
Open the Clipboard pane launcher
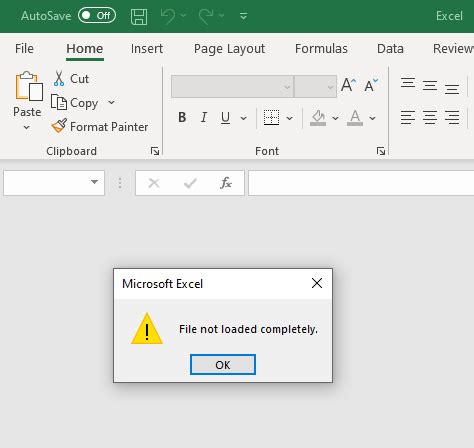(155, 151)
